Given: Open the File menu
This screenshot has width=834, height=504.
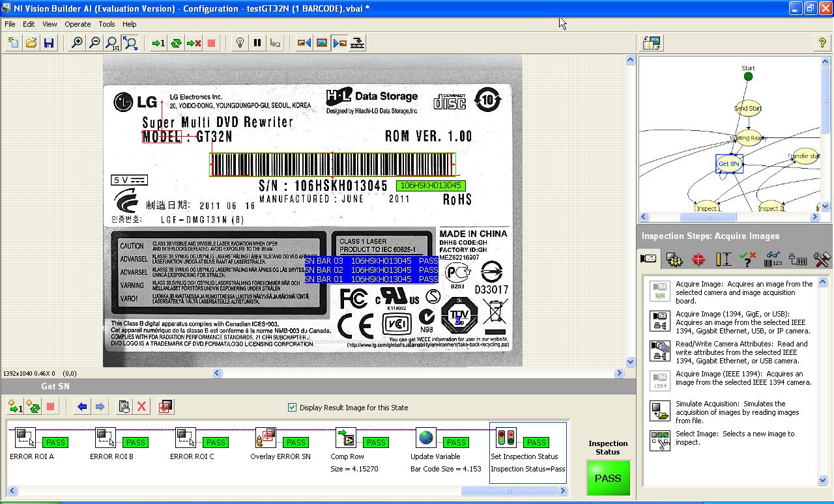Looking at the screenshot, I should coord(10,24).
